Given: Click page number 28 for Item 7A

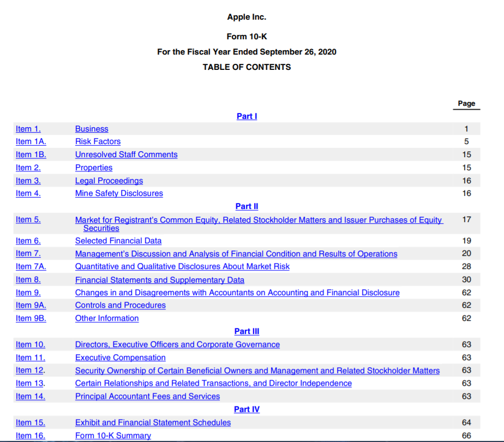Looking at the screenshot, I should 466,266.
